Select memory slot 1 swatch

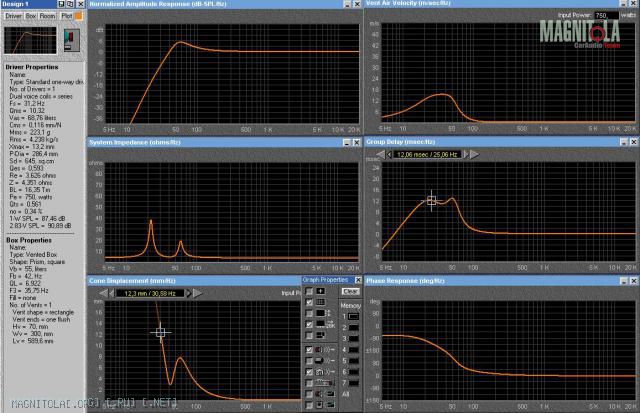(353, 316)
